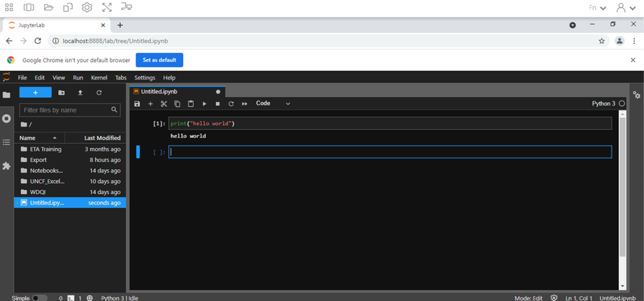
Task: Open the Extension Manager puzzle icon in sidebar
Action: pos(7,166)
